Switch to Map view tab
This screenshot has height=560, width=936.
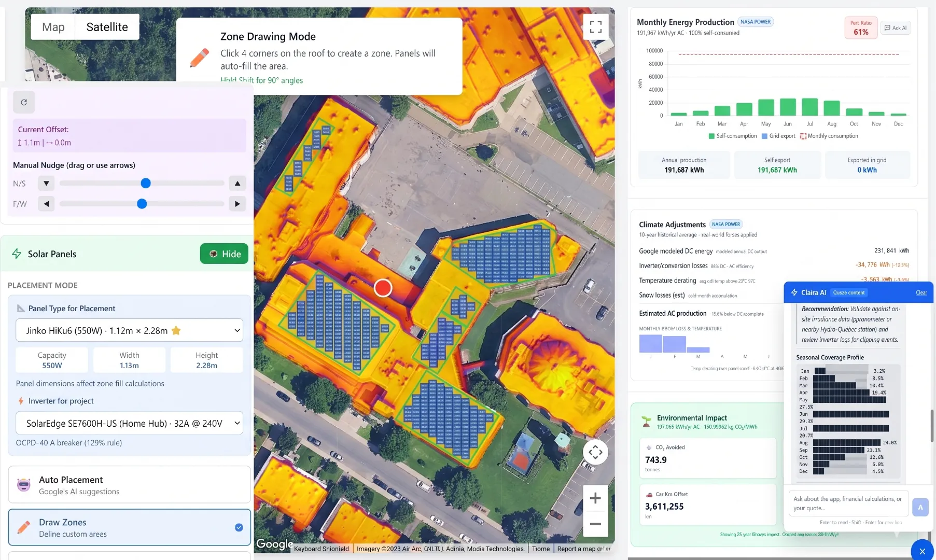coord(53,27)
